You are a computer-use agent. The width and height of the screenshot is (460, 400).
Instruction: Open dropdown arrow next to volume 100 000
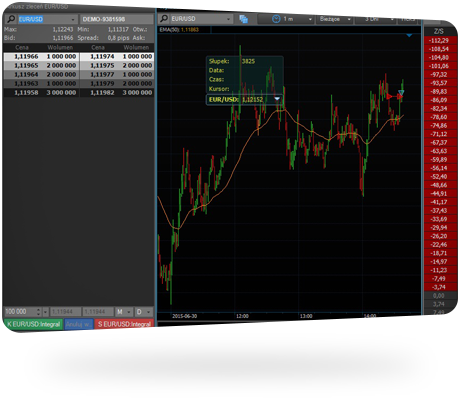tap(46, 312)
